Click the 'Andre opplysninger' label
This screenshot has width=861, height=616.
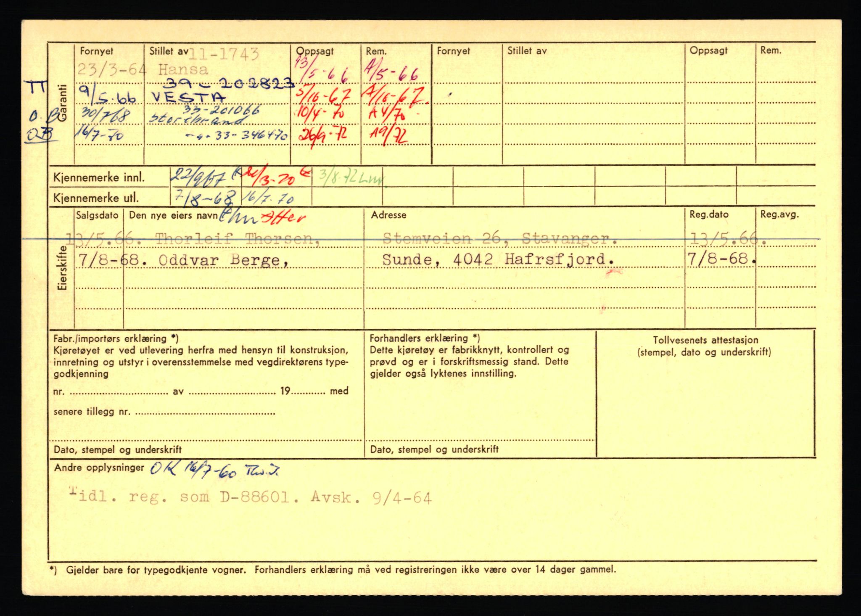coord(99,468)
